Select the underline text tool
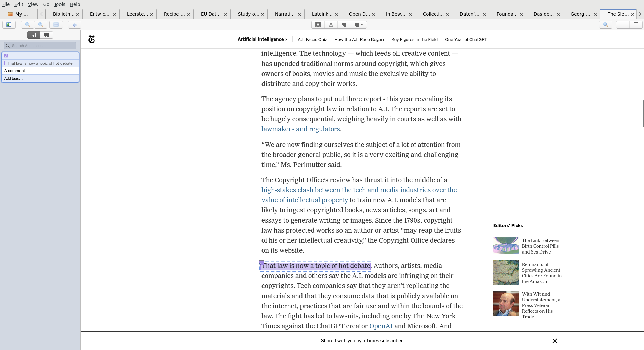The height and width of the screenshot is (350, 644). (x=331, y=25)
